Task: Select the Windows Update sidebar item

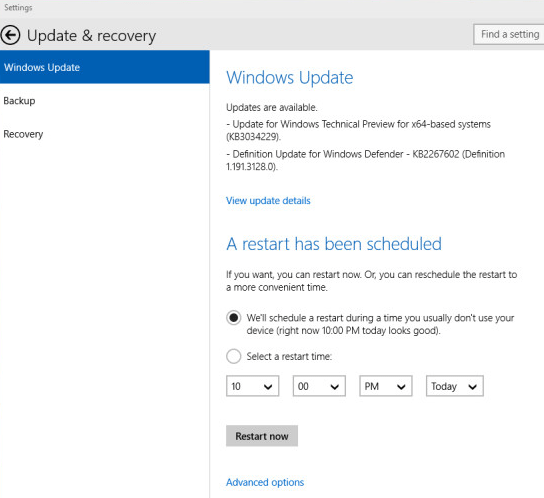Action: [x=104, y=67]
